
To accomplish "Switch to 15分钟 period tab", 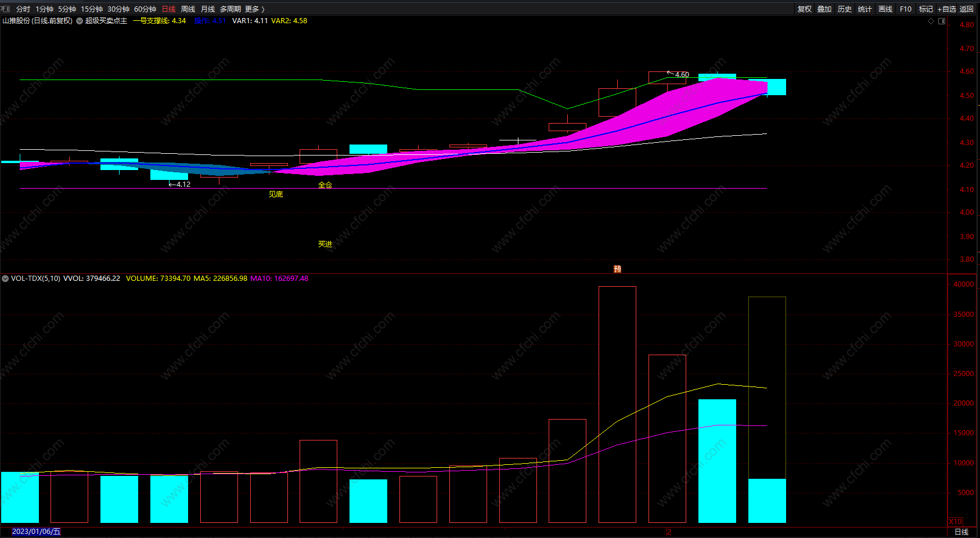I will pos(92,9).
